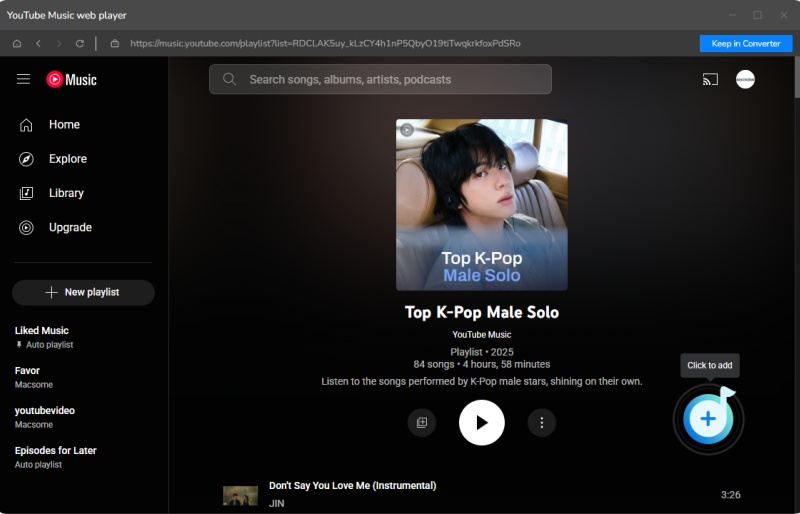Create a New playlist
800x514 pixels.
(x=83, y=292)
